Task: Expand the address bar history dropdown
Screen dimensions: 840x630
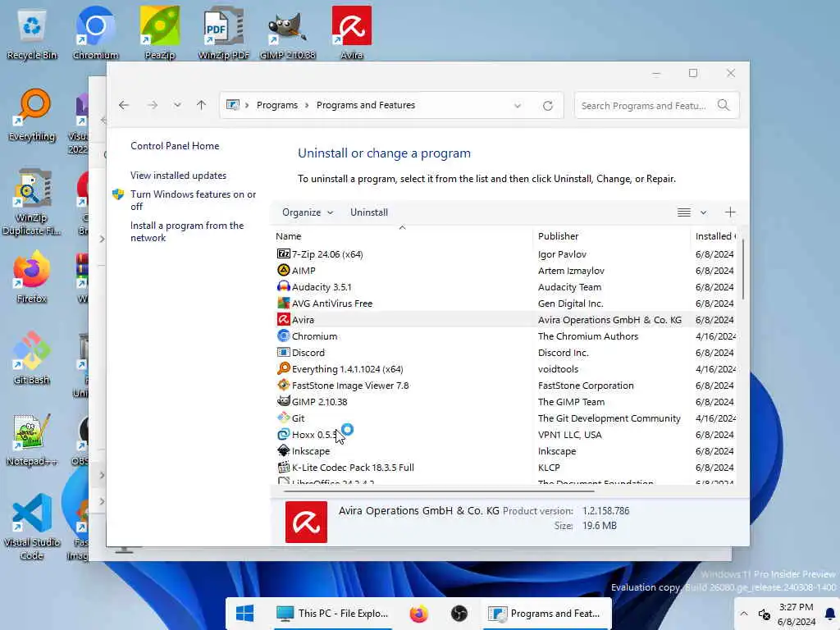Action: [518, 106]
